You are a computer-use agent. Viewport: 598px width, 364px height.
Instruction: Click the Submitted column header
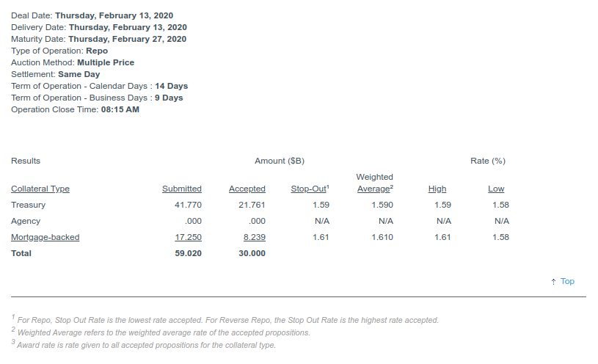(181, 189)
